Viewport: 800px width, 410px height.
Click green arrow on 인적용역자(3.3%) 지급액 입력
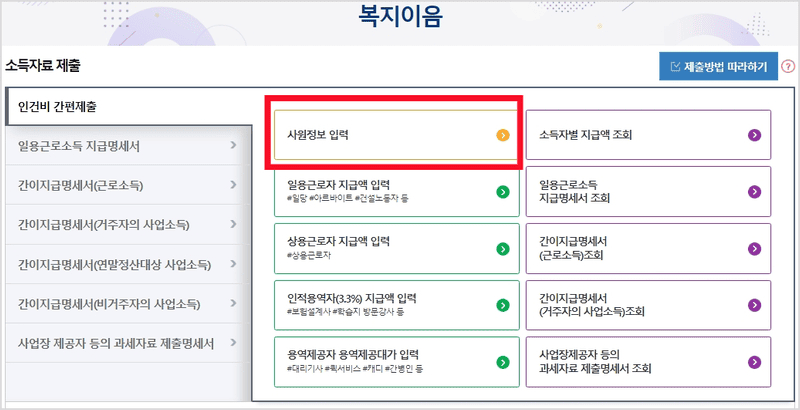pos(503,305)
